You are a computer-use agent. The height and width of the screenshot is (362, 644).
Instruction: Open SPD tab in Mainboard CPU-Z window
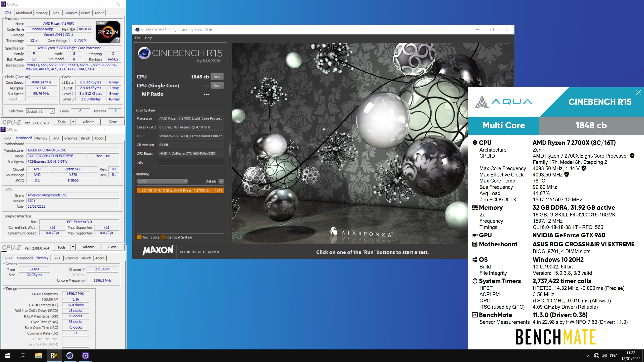[x=56, y=138]
